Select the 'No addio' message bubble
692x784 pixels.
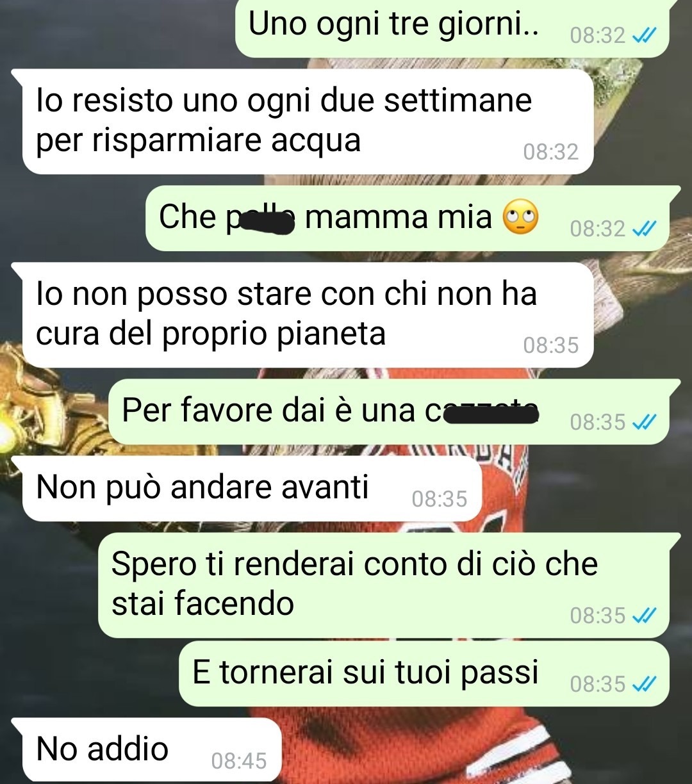(x=147, y=749)
